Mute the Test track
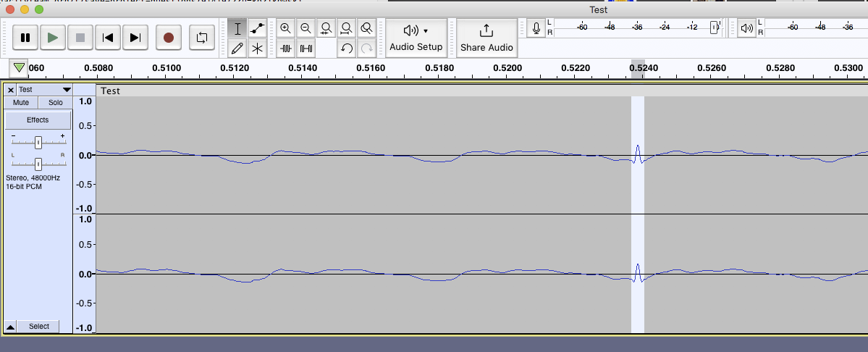Viewport: 868px width, 352px height. [21, 103]
